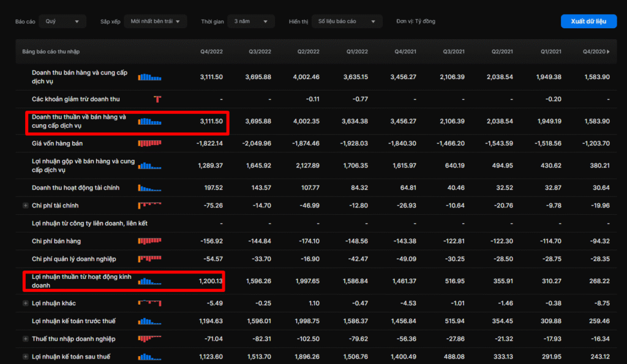Click the Q4/2022 net revenue value 3,111.50
This screenshot has height=364, width=627.
click(x=211, y=121)
